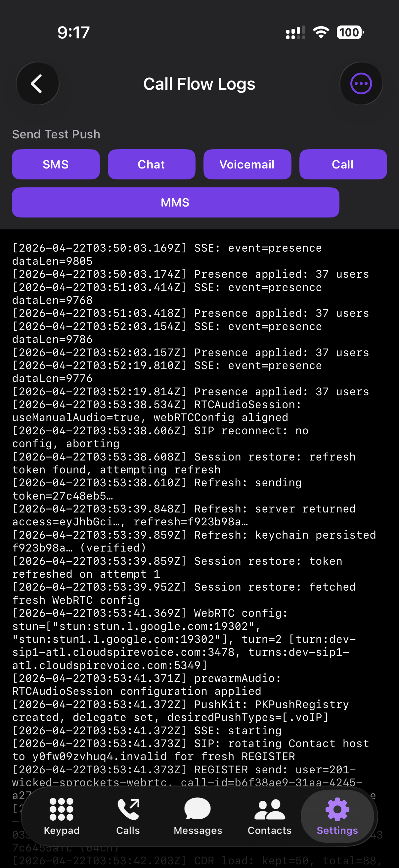This screenshot has width=399, height=868.
Task: Send a test MMS push
Action: click(175, 202)
